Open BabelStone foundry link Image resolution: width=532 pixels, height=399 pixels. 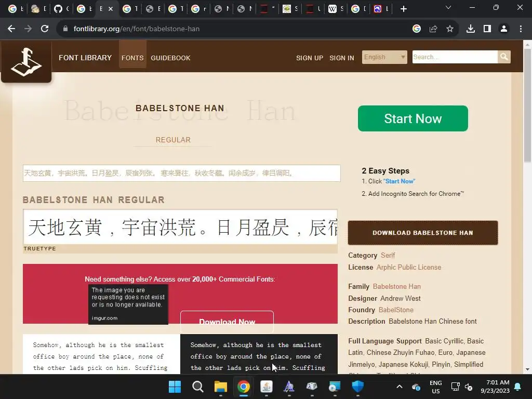click(x=396, y=310)
